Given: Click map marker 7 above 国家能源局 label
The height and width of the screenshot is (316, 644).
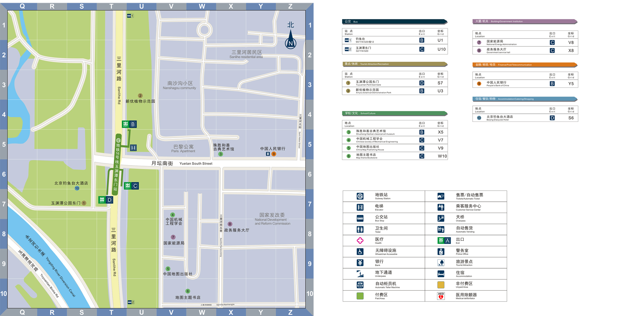Looking at the screenshot, I should 173,237.
